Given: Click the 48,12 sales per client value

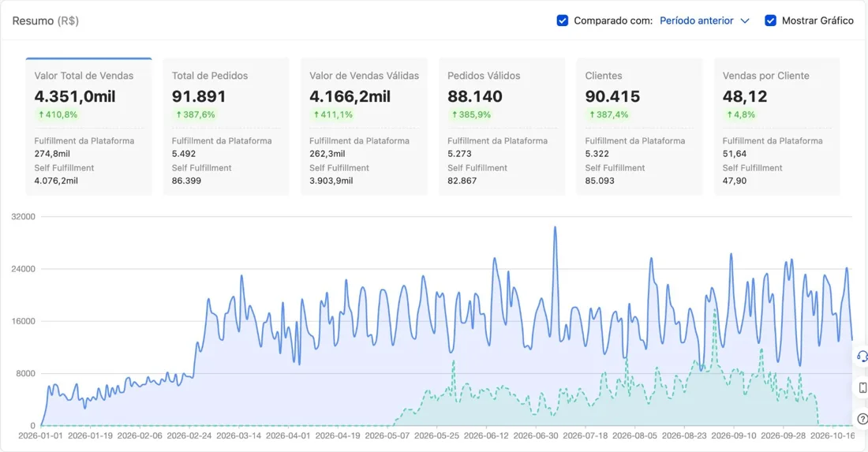Looking at the screenshot, I should [745, 96].
